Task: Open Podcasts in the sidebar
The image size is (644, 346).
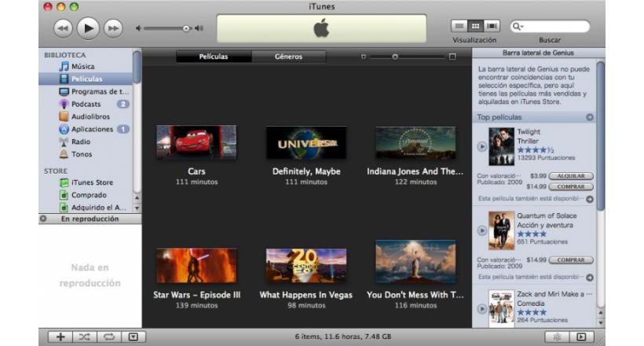Action: (x=86, y=104)
